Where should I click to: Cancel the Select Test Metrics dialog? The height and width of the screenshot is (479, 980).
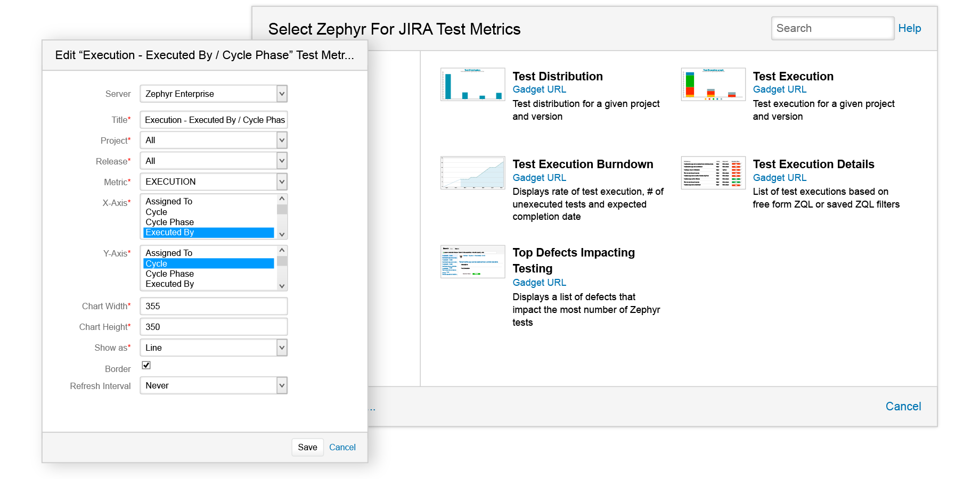pos(903,407)
